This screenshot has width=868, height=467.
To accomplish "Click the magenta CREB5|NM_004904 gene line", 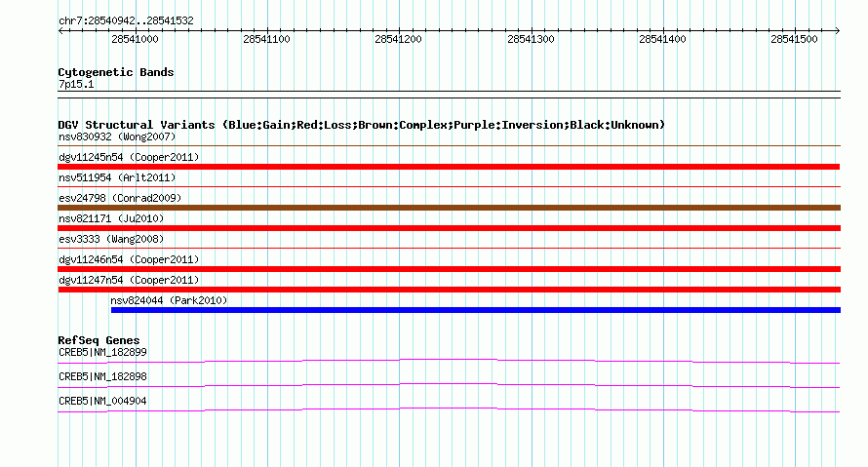I will 449,410.
